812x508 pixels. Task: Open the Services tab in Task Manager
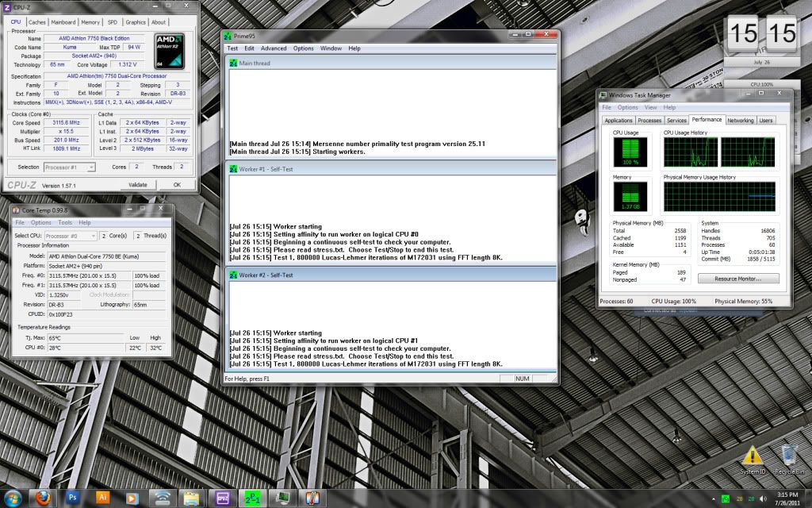tap(676, 121)
